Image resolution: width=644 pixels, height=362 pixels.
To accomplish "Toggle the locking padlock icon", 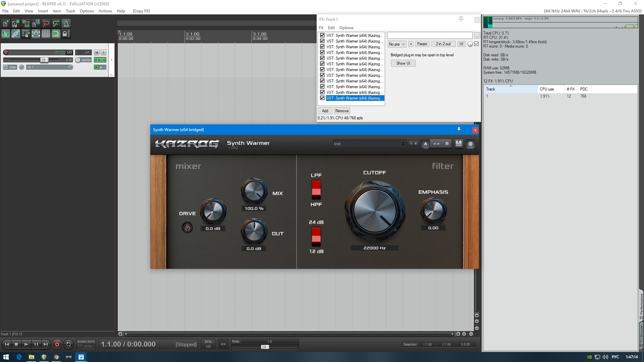I will pos(65,34).
